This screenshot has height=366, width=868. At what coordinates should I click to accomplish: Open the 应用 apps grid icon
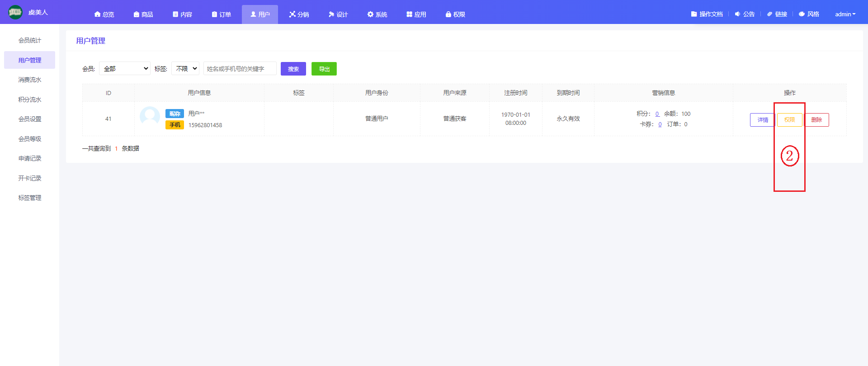point(409,14)
